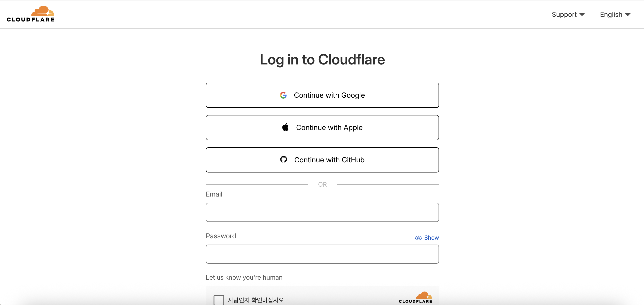Click the arrow next to Support
644x305 pixels.
(x=582, y=15)
